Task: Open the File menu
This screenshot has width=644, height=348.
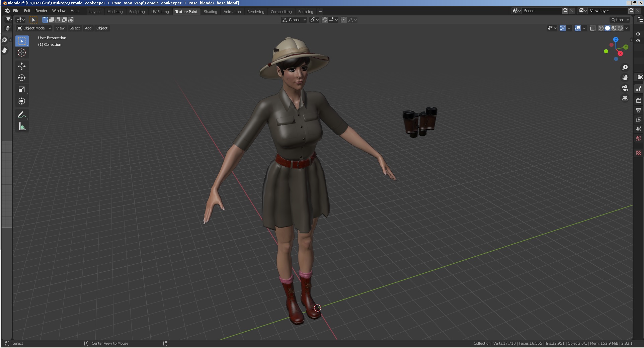Action: click(16, 11)
